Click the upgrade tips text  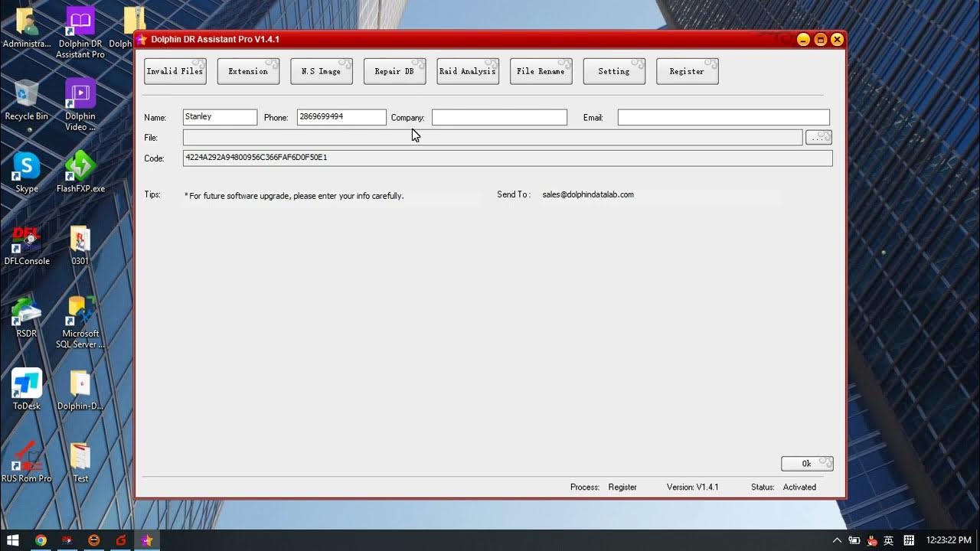(x=294, y=196)
